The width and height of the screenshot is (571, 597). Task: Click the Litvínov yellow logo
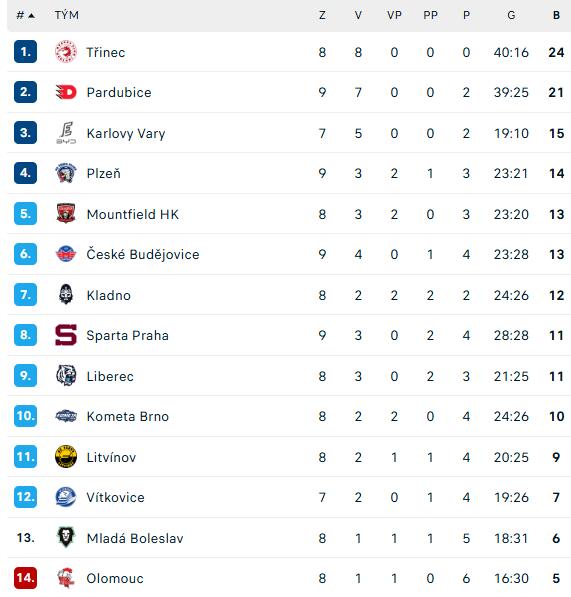(x=65, y=456)
